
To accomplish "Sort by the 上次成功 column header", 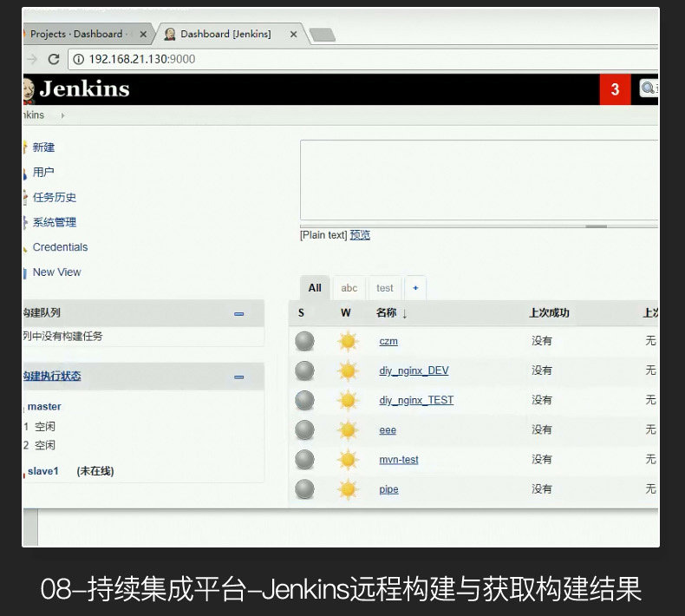I will (549, 313).
